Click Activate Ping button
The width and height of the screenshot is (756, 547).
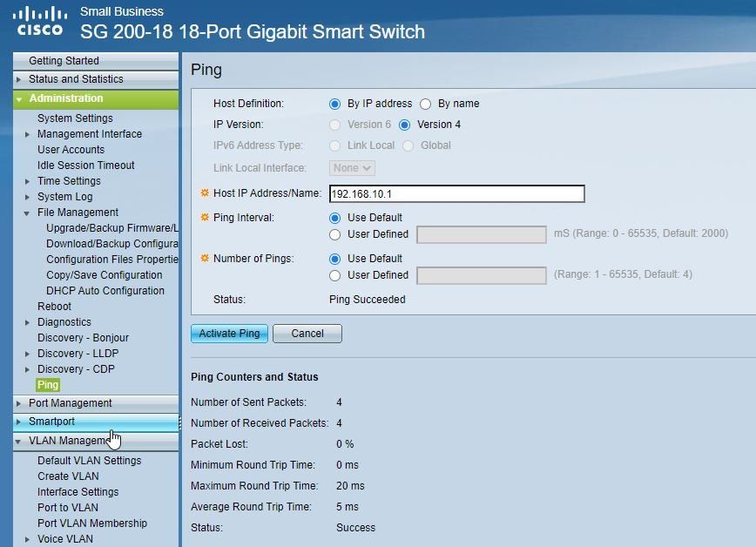pos(229,334)
